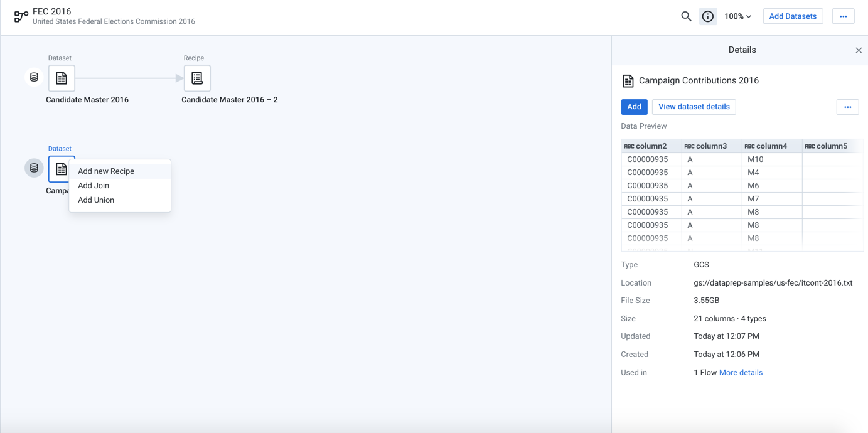Choose Add Join from the context menu

click(x=94, y=186)
